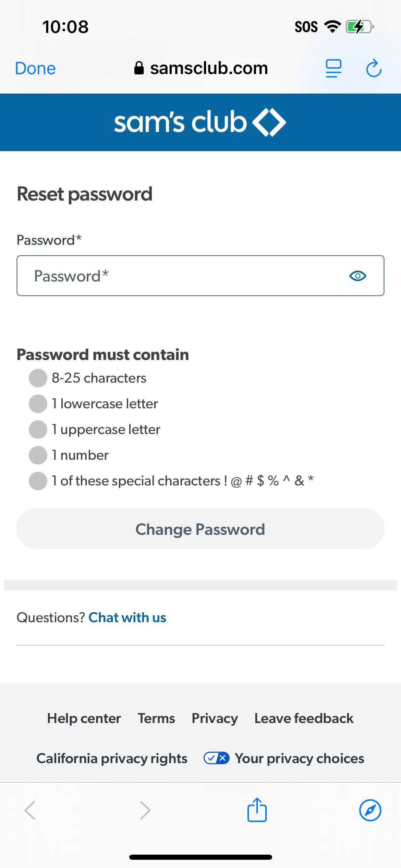This screenshot has width=401, height=868.
Task: Open the Chat with us link
Action: point(127,617)
